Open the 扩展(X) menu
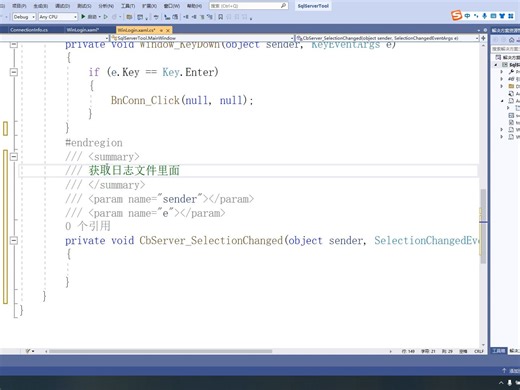Viewport: 520px width, 390px height. [x=149, y=6]
